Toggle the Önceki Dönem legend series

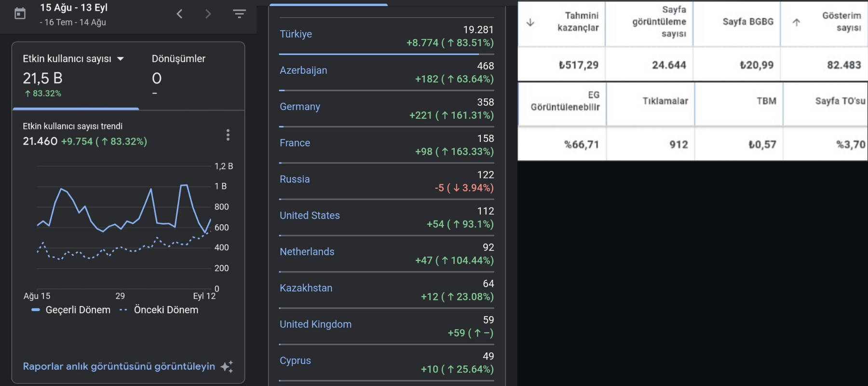pos(159,310)
